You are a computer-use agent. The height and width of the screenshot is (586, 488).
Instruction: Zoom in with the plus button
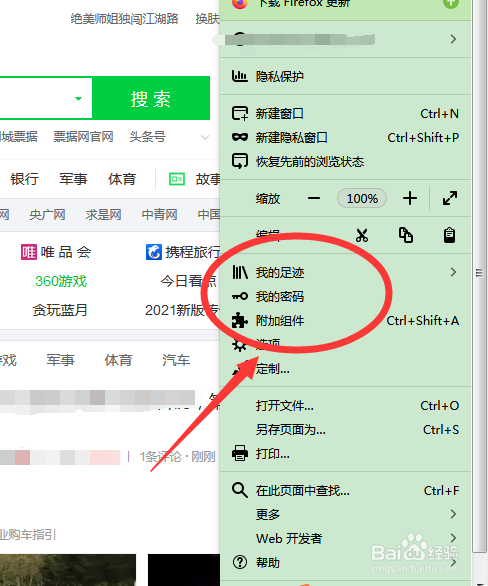pyautogui.click(x=410, y=198)
